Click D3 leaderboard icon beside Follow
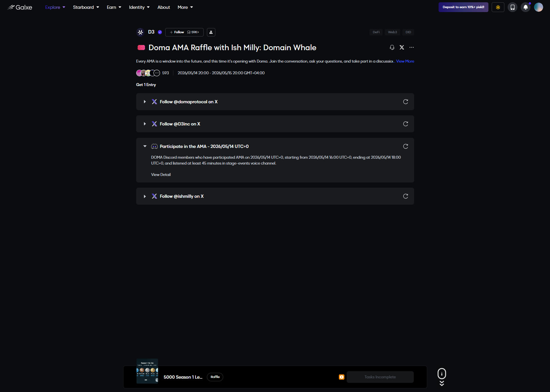This screenshot has width=550, height=392. pos(211,32)
